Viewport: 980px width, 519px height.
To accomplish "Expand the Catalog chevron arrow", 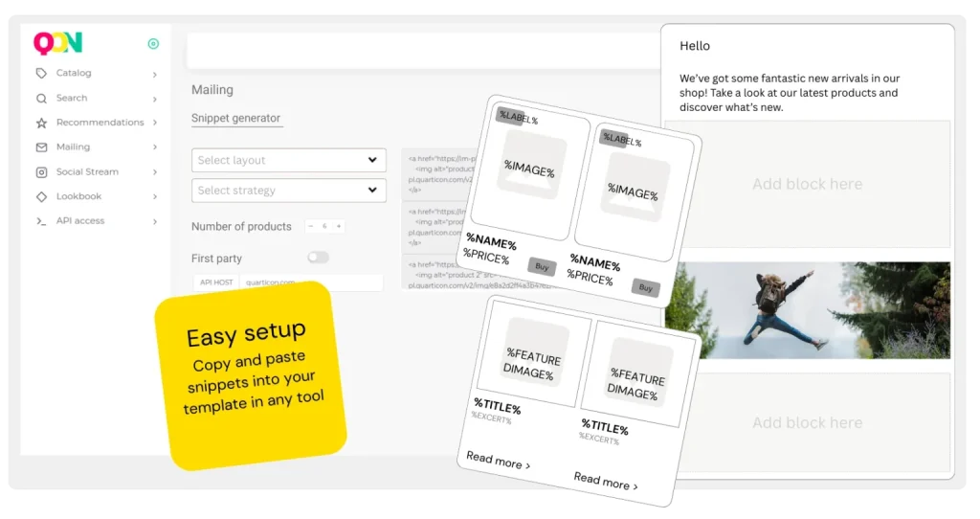I will [154, 75].
